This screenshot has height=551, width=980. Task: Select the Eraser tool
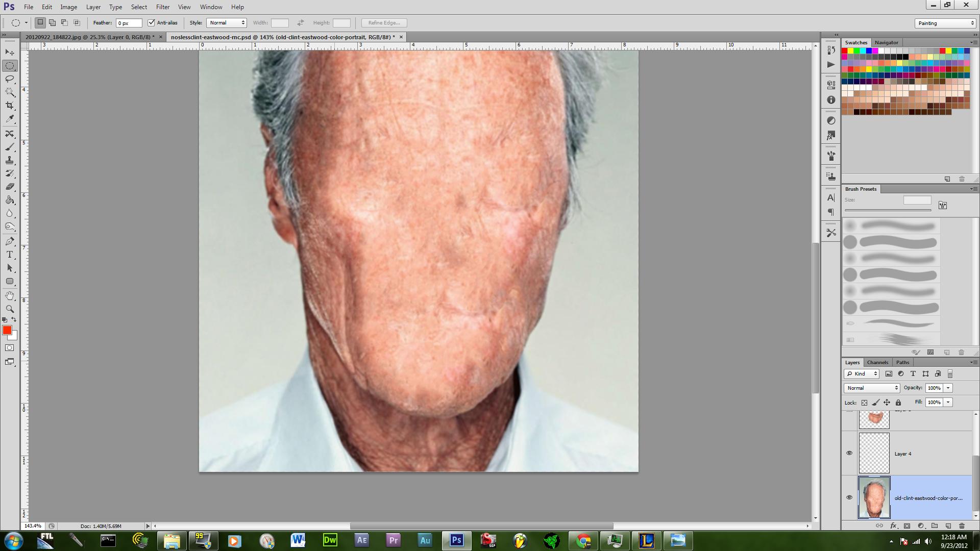10,187
